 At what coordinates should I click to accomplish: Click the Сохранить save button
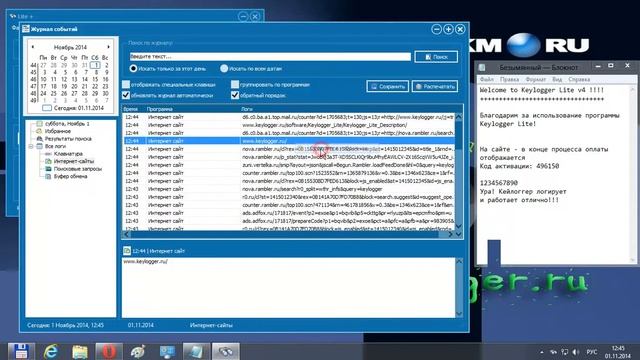[x=387, y=87]
